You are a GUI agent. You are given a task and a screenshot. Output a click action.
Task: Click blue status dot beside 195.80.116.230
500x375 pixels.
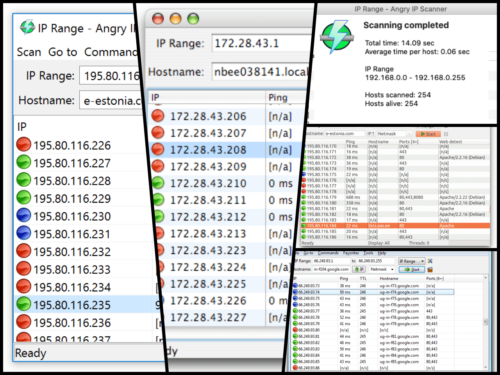tap(24, 215)
